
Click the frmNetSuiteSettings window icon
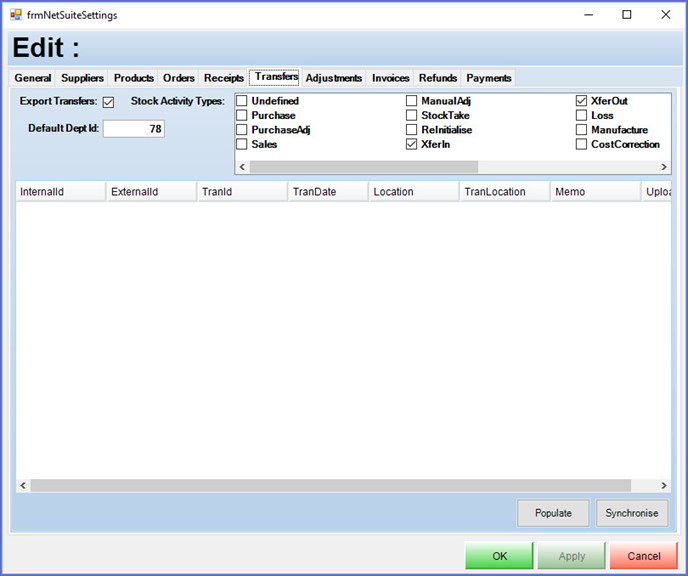pyautogui.click(x=16, y=15)
